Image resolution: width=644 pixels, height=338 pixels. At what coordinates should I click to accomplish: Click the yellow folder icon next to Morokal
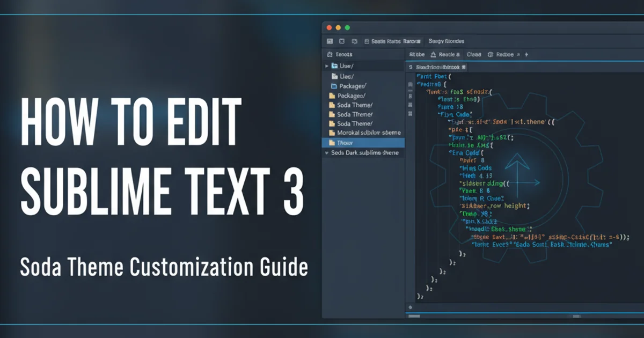[332, 133]
